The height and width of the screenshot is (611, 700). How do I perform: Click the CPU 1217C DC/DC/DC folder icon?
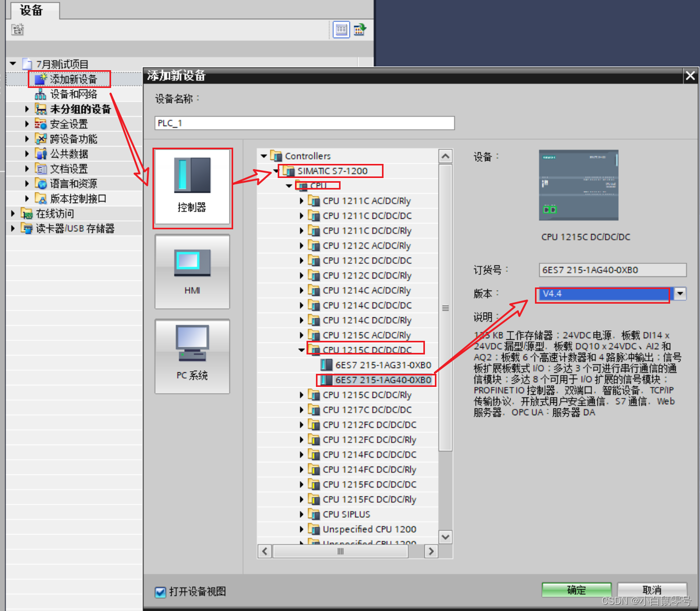tap(314, 409)
